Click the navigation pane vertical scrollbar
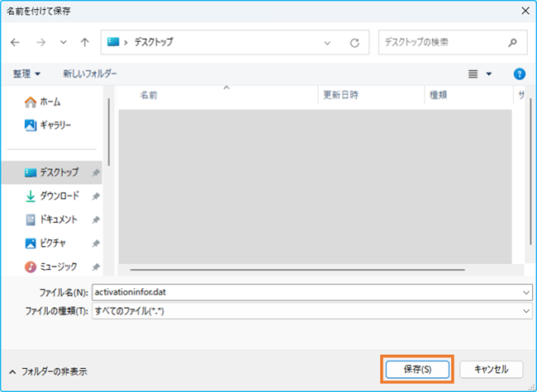The image size is (537, 392). (x=109, y=132)
